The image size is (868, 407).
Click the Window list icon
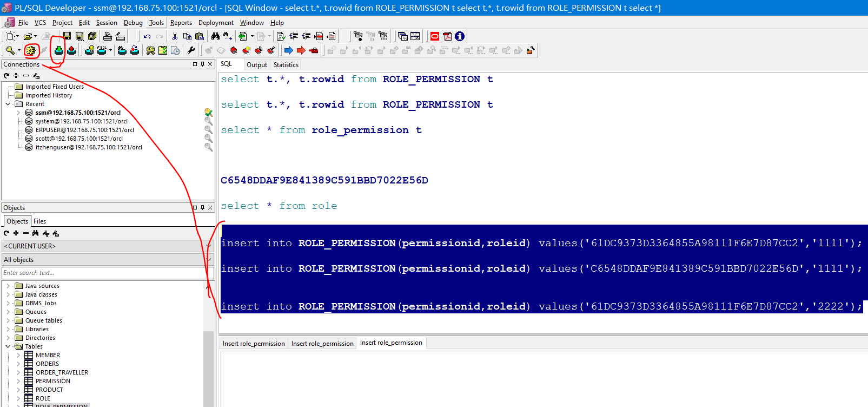click(403, 36)
